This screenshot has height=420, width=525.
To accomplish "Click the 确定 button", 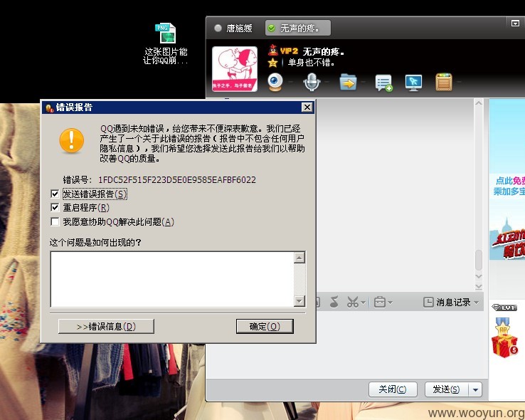I will (265, 327).
